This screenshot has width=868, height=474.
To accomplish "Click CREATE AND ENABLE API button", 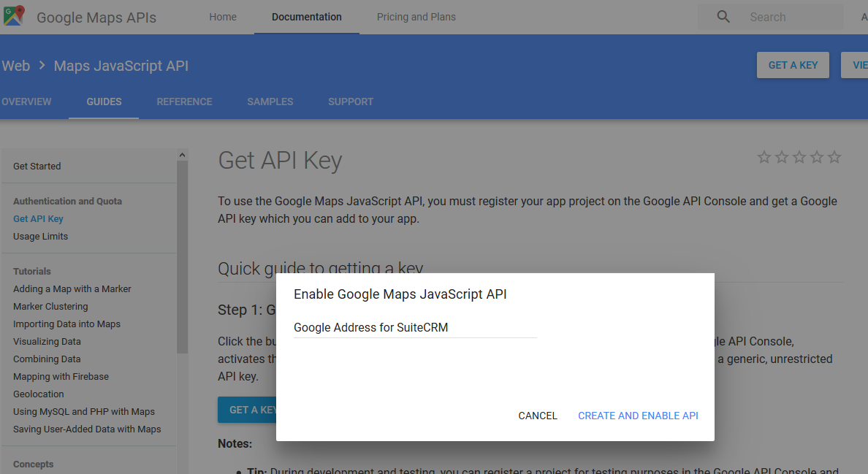I will coord(638,416).
